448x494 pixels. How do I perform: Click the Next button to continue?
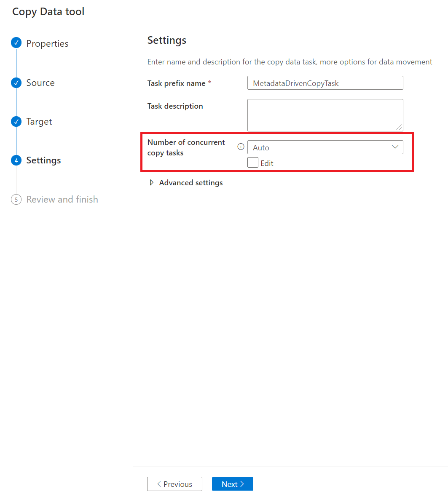tap(232, 483)
